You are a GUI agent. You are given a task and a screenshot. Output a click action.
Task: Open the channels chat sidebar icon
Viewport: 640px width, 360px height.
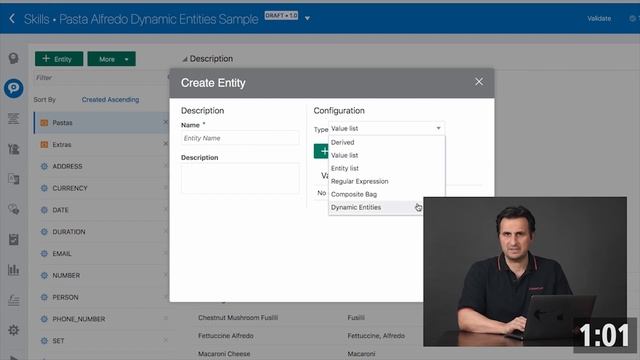point(13,209)
